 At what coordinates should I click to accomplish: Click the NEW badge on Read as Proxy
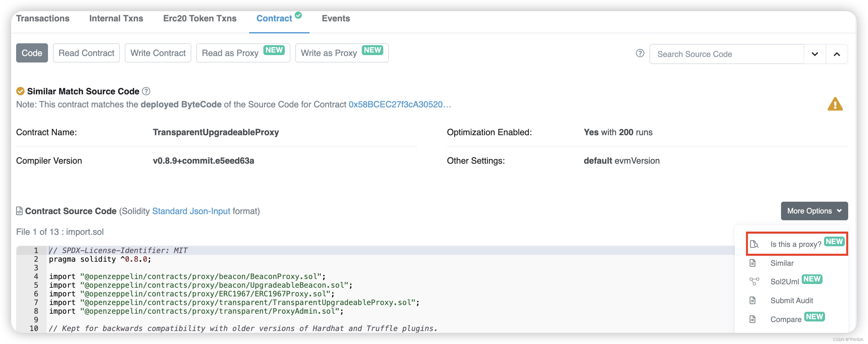[x=274, y=50]
